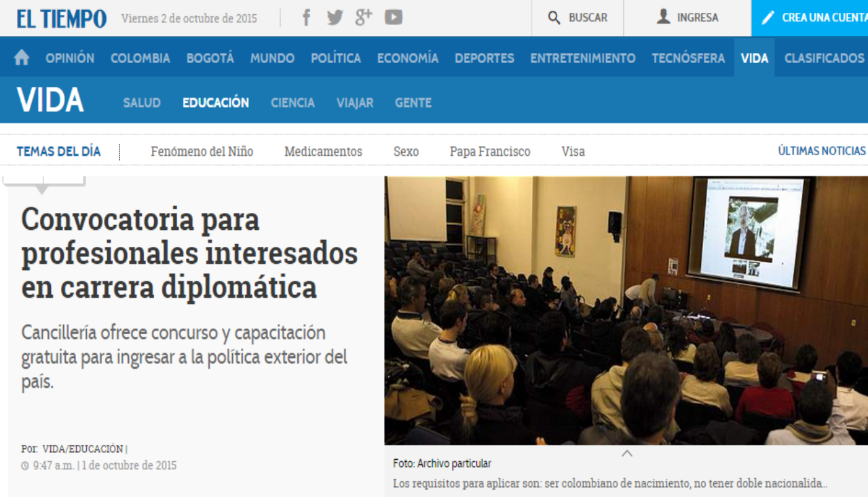This screenshot has height=497, width=868.
Task: Open the TECNÓSFERA section
Action: click(688, 58)
